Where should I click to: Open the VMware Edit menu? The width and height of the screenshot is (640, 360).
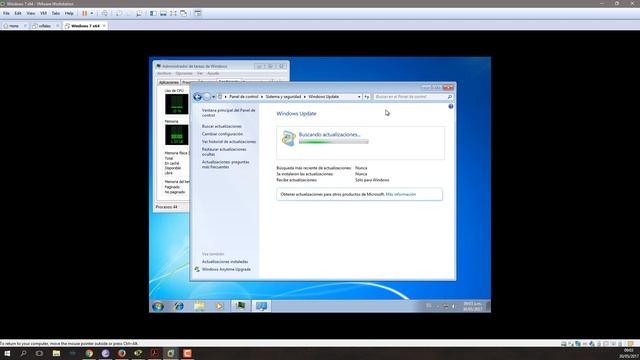pyautogui.click(x=18, y=13)
